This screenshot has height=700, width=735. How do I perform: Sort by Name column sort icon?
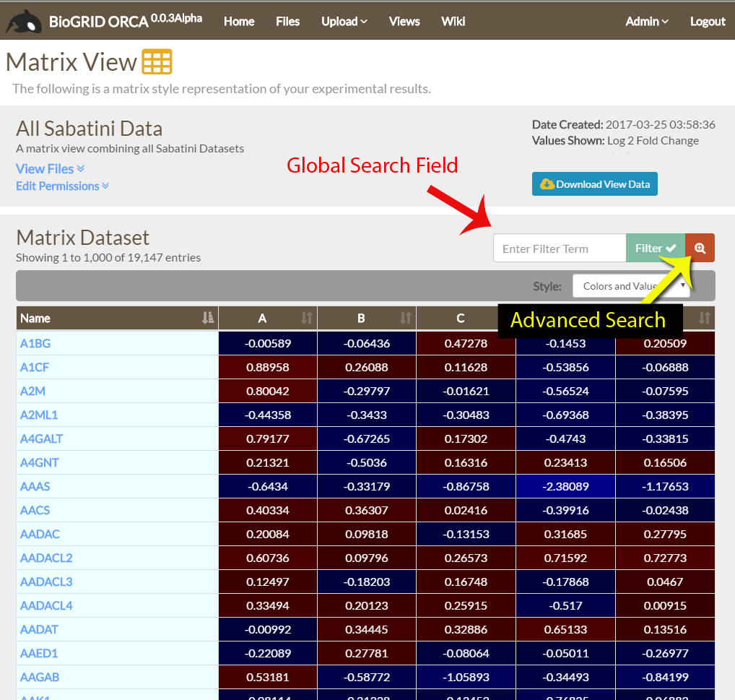pyautogui.click(x=208, y=318)
